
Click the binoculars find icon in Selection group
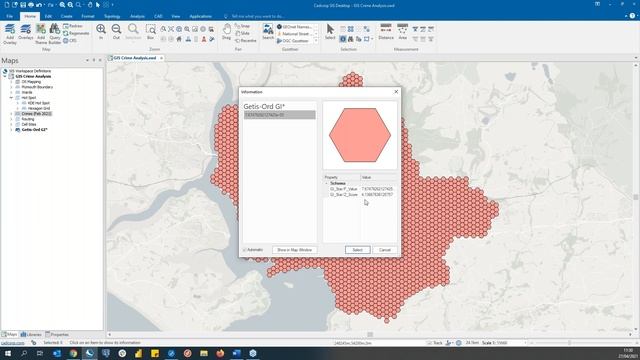[351, 39]
